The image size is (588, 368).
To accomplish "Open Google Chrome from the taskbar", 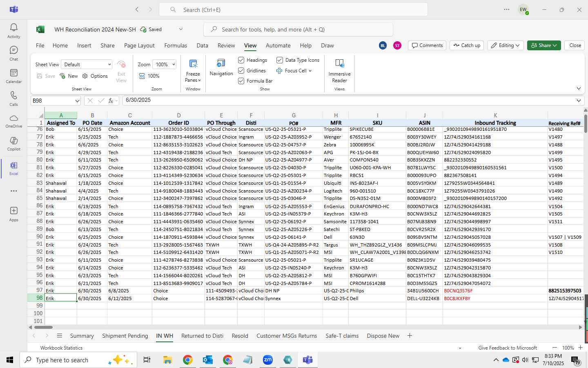I will (x=187, y=360).
